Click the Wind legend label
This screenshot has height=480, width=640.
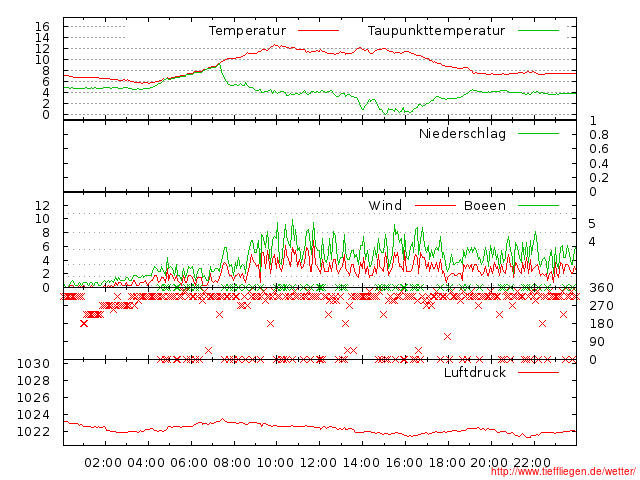click(x=385, y=205)
